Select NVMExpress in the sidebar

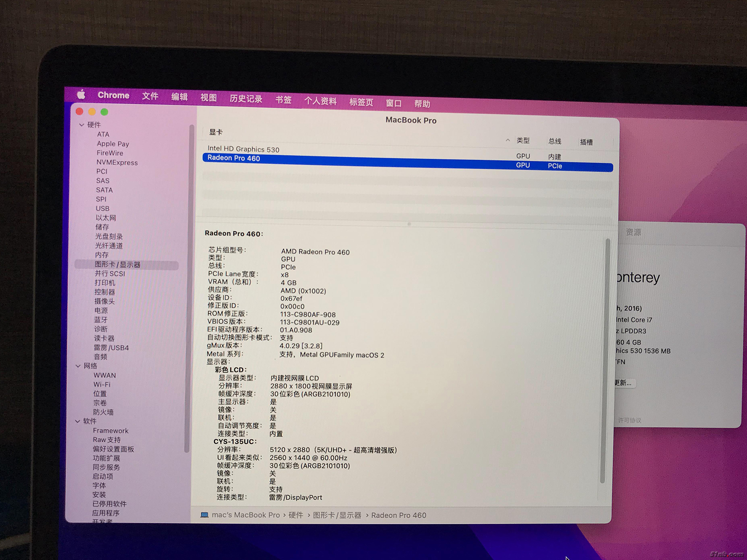pyautogui.click(x=117, y=162)
